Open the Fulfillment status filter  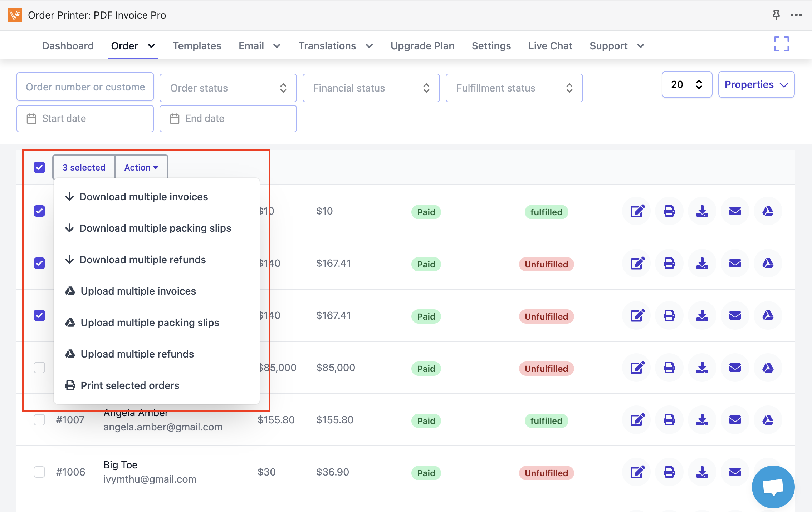(x=514, y=88)
